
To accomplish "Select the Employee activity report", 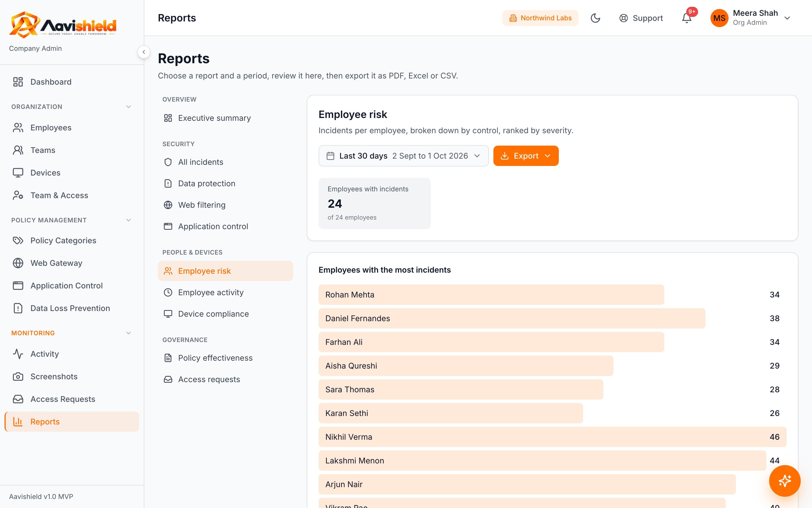I will (x=225, y=292).
